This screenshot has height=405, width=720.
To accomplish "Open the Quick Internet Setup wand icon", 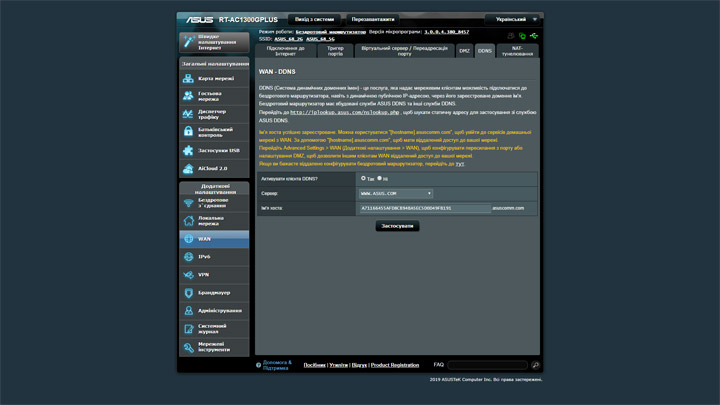I will click(189, 41).
